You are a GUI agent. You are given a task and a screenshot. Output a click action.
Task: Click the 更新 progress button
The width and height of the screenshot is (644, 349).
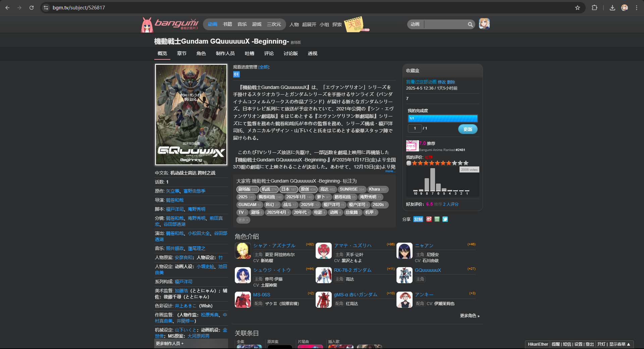point(468,129)
